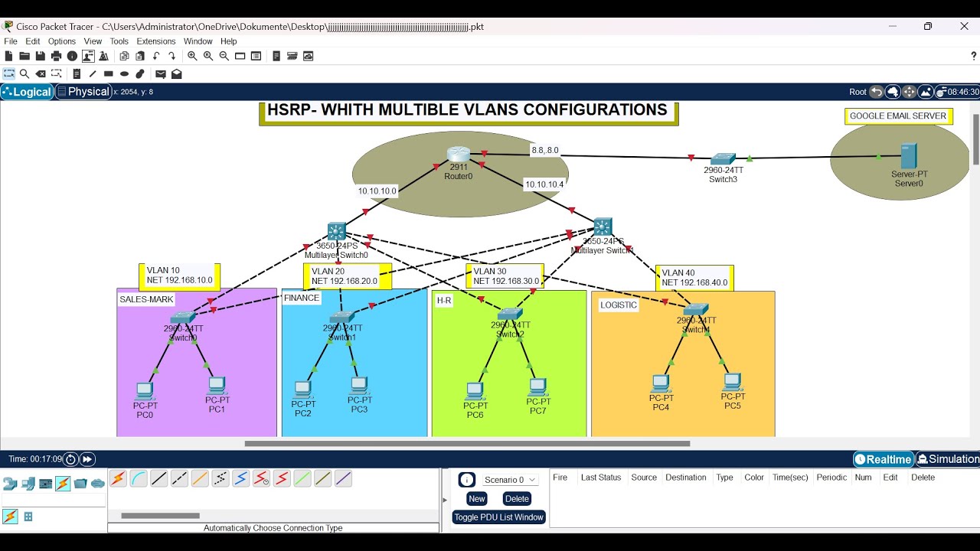Click the Fast Forward Time icon
Viewport: 980px width, 551px height.
87,459
